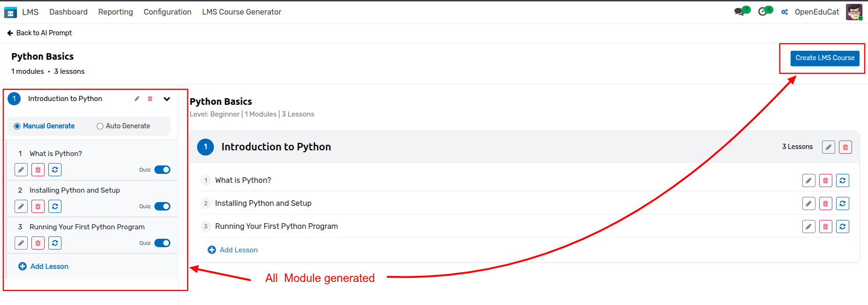Edit sidebar lesson What is Python?
This screenshot has width=868, height=305.
pos(21,170)
